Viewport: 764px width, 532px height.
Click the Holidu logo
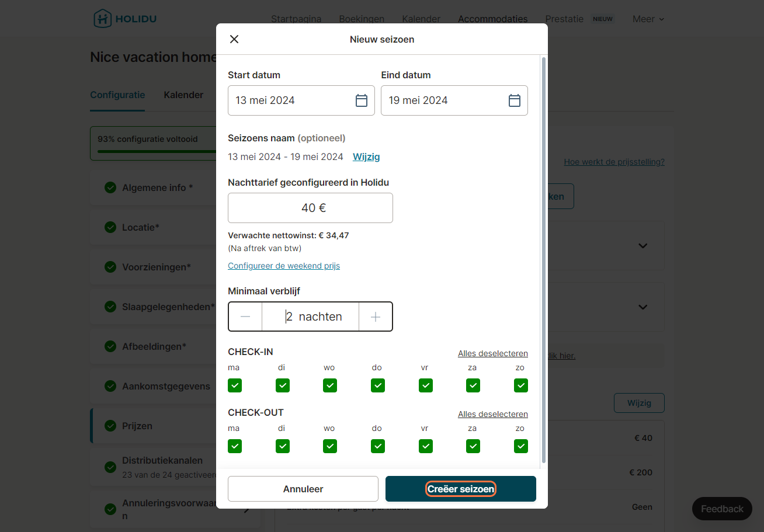point(125,19)
